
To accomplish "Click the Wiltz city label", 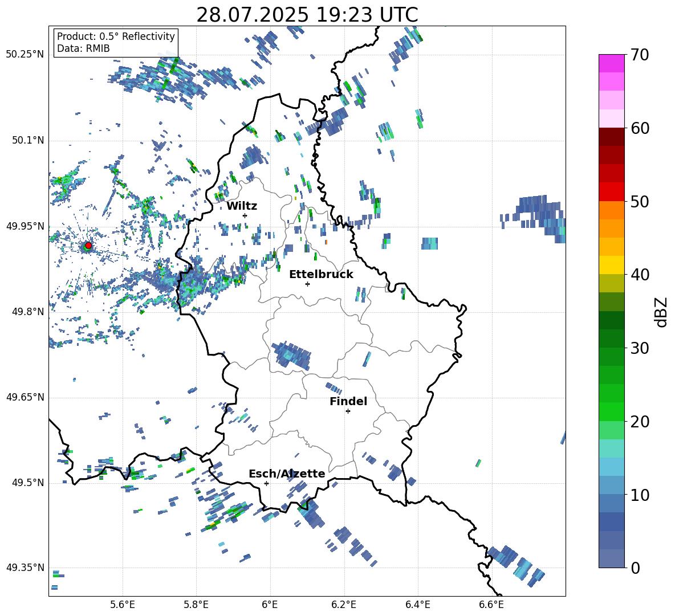I will (x=242, y=206).
